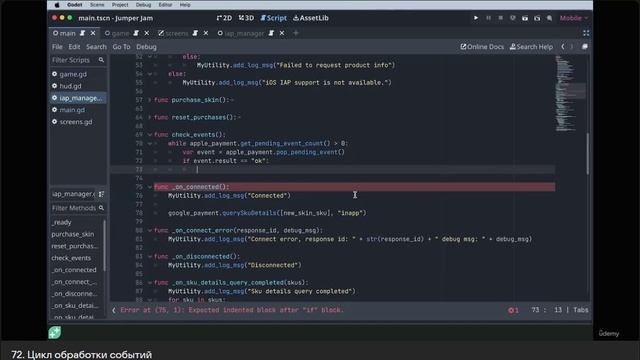This screenshot has width=640, height=360.
Task: Close the screens scene tab
Action: coord(206,33)
